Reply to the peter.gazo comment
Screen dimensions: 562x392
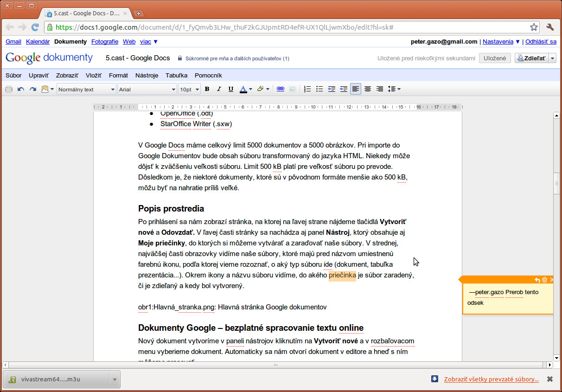537,280
